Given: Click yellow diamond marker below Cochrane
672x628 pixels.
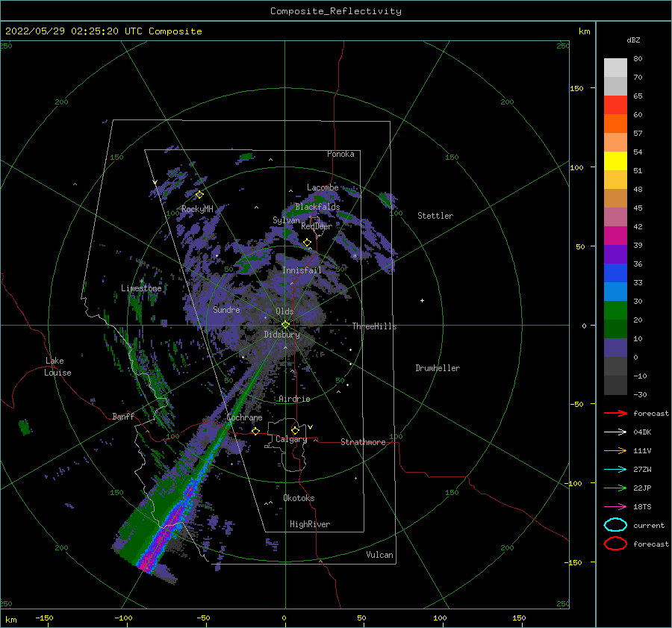Looking at the screenshot, I should [x=255, y=431].
